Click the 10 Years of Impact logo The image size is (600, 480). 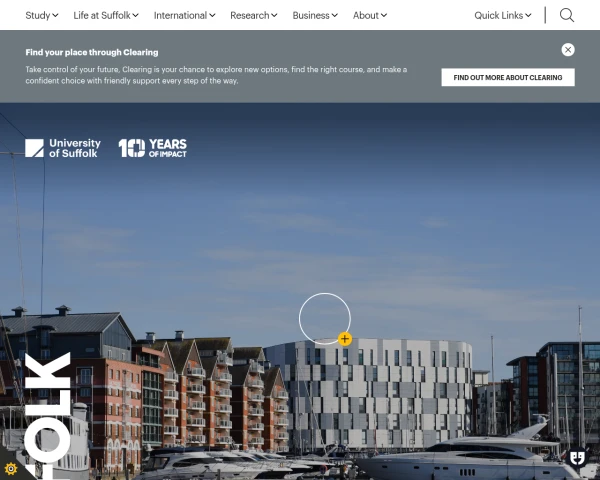click(x=153, y=148)
